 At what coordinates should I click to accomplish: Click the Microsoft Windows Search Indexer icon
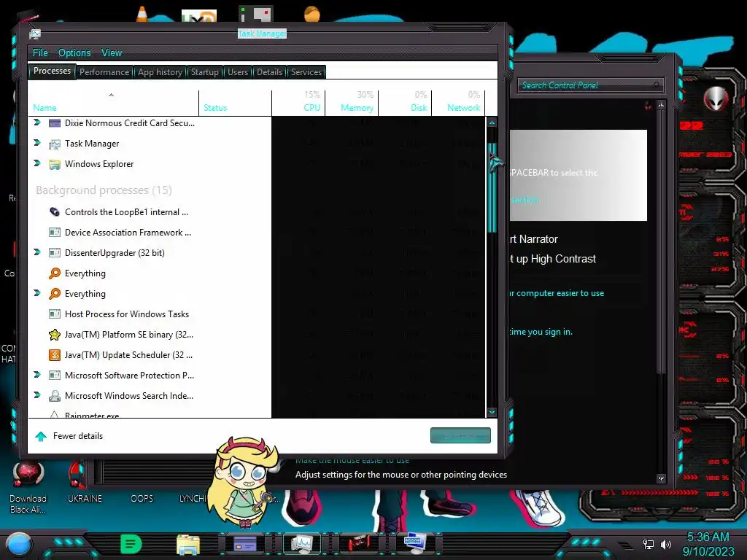pos(55,396)
